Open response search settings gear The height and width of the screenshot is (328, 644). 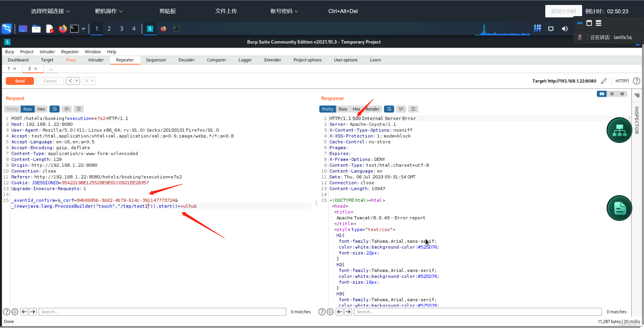coord(330,312)
